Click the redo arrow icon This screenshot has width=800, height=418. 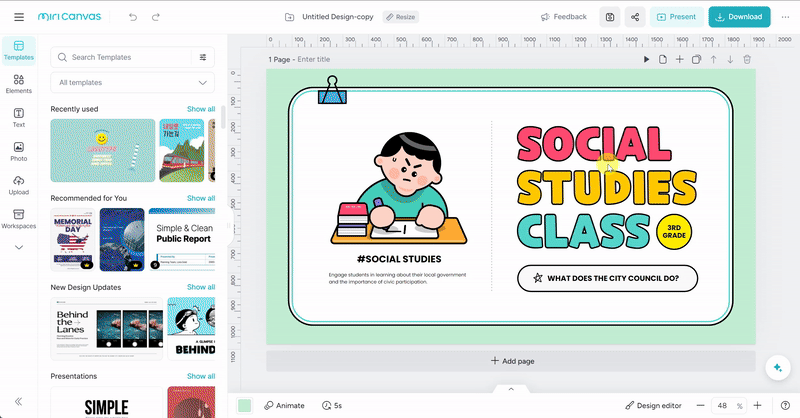click(156, 17)
